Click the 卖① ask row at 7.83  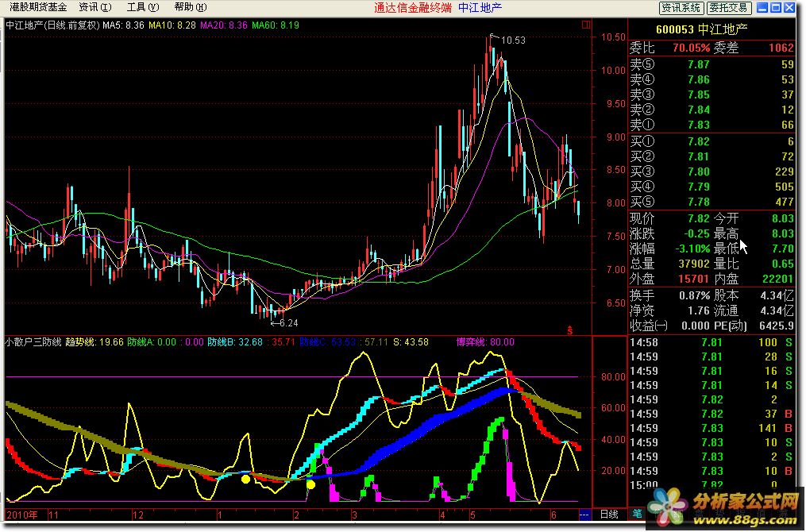coord(712,125)
